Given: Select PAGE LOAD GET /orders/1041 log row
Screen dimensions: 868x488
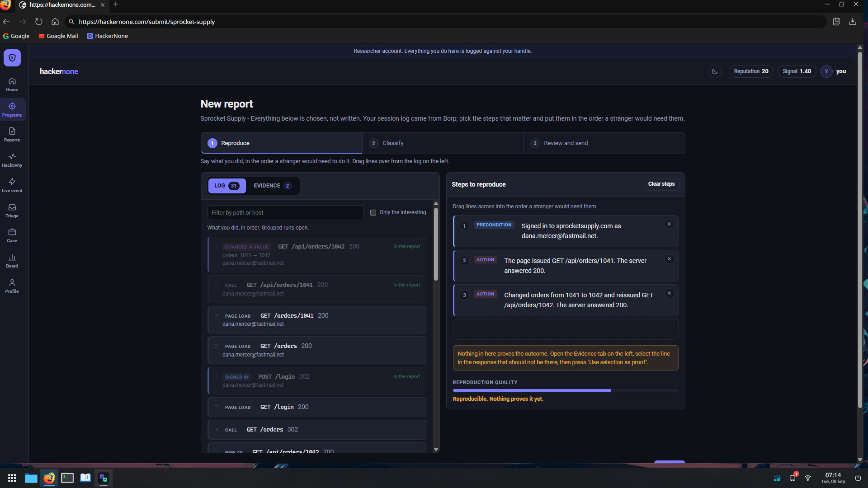Looking at the screenshot, I should [x=317, y=319].
